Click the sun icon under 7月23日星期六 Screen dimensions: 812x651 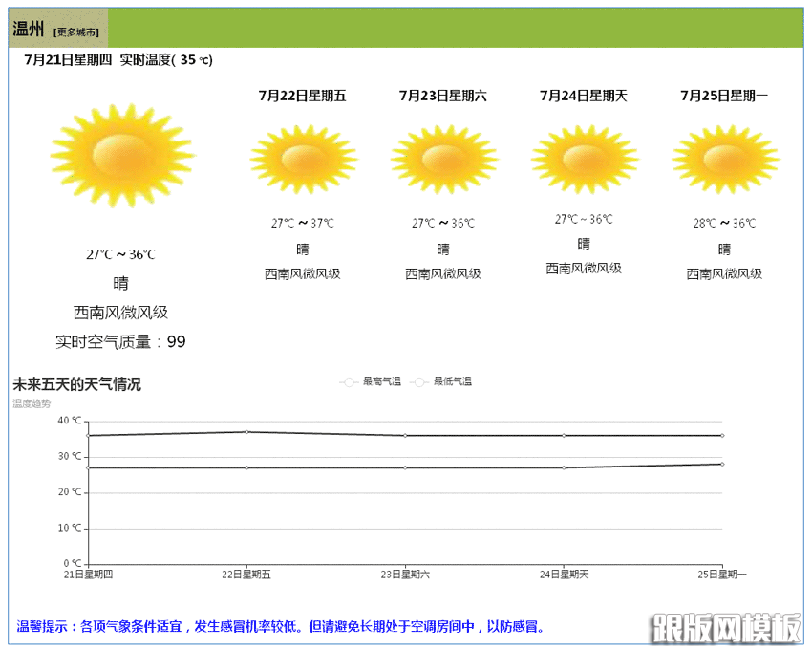(443, 158)
